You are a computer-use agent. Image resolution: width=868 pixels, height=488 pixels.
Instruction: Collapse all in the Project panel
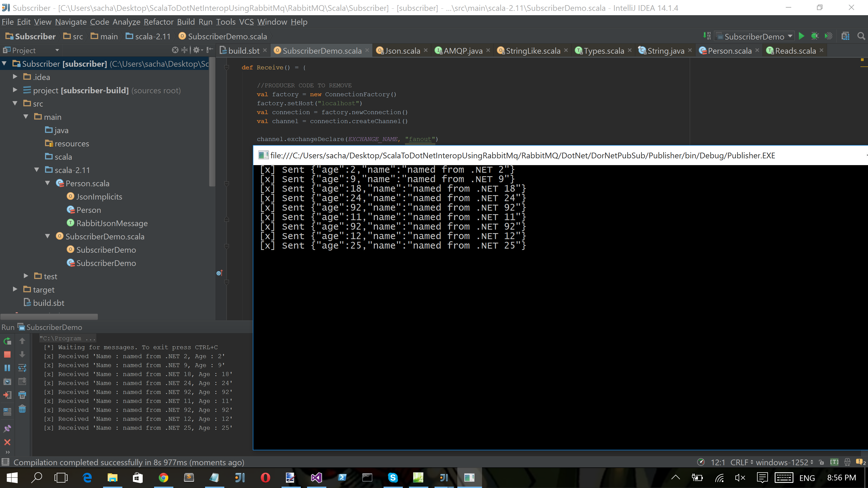[184, 50]
